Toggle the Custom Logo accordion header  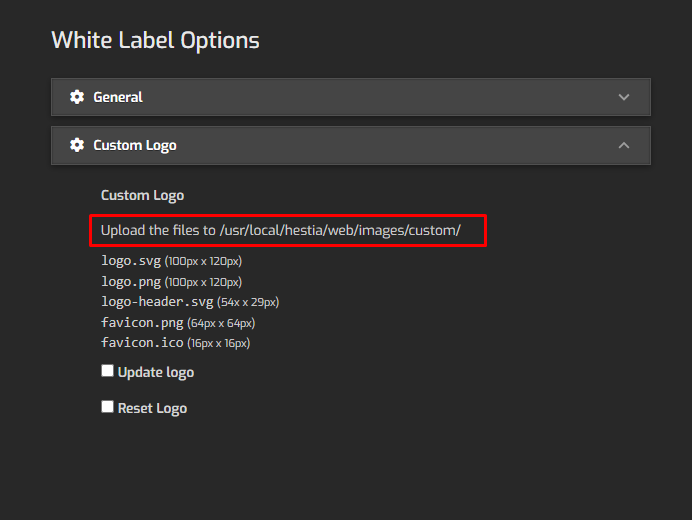[351, 145]
